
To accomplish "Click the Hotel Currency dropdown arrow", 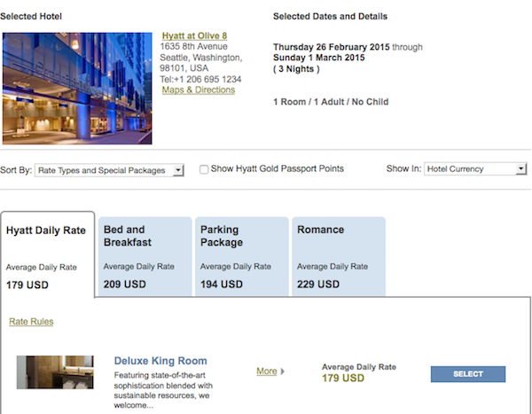I will tap(520, 169).
